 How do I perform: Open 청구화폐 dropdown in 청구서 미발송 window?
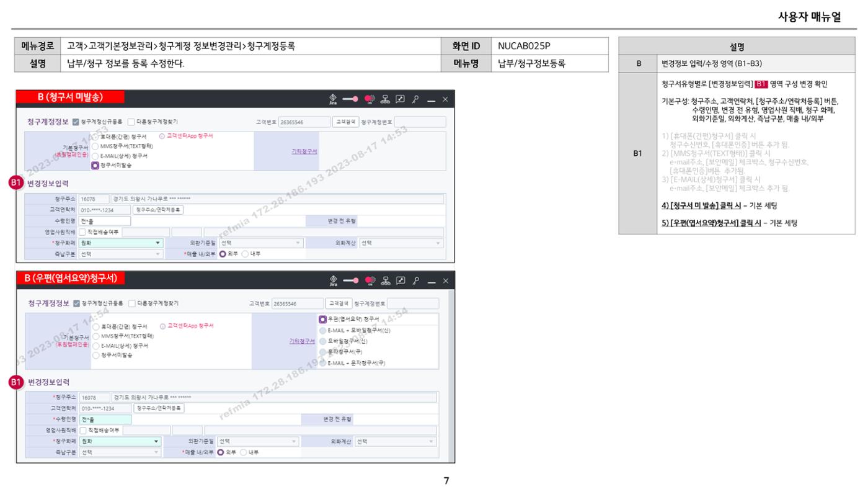point(121,243)
